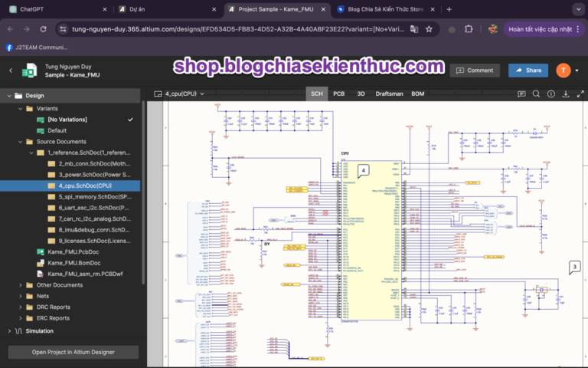Switch to the PCB view tab
Image resolution: width=588 pixels, height=368 pixels.
pyautogui.click(x=339, y=94)
